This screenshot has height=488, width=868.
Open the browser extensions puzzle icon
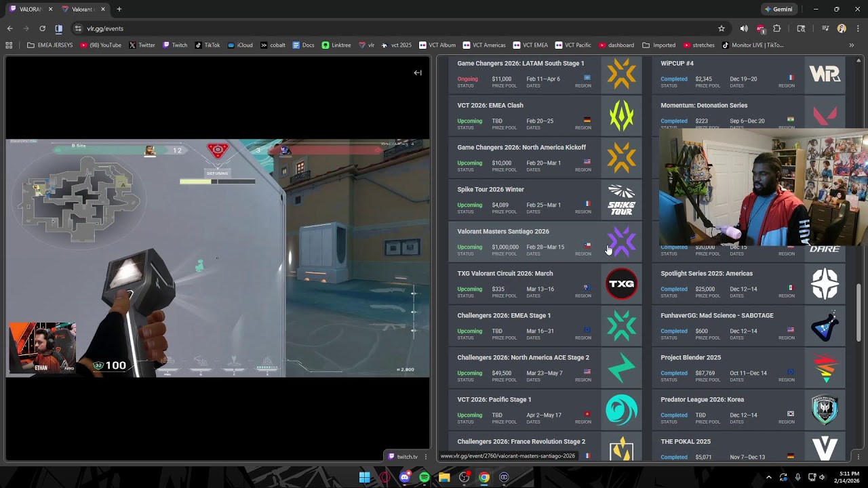point(777,28)
